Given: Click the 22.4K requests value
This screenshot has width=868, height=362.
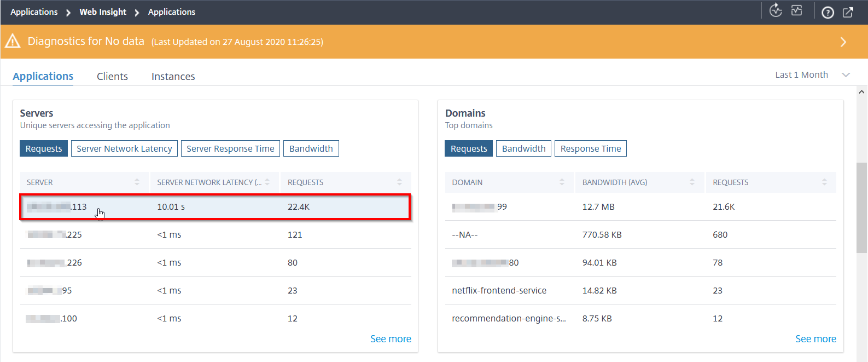Looking at the screenshot, I should [299, 207].
